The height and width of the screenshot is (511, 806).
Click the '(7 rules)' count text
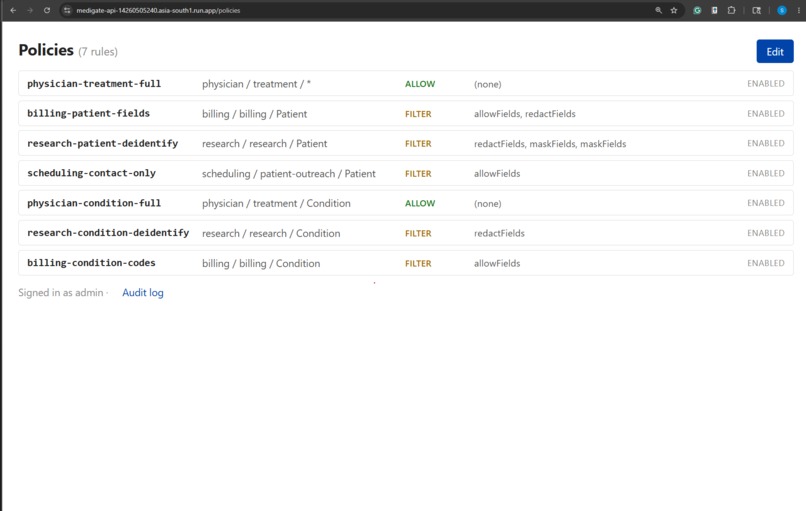click(98, 51)
